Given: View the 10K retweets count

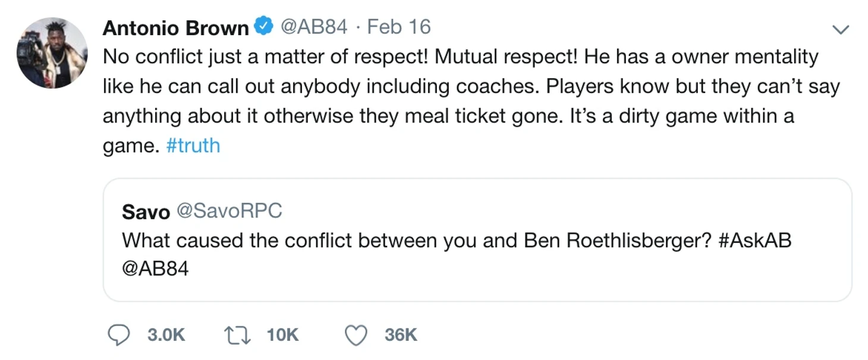Looking at the screenshot, I should pos(282,335).
